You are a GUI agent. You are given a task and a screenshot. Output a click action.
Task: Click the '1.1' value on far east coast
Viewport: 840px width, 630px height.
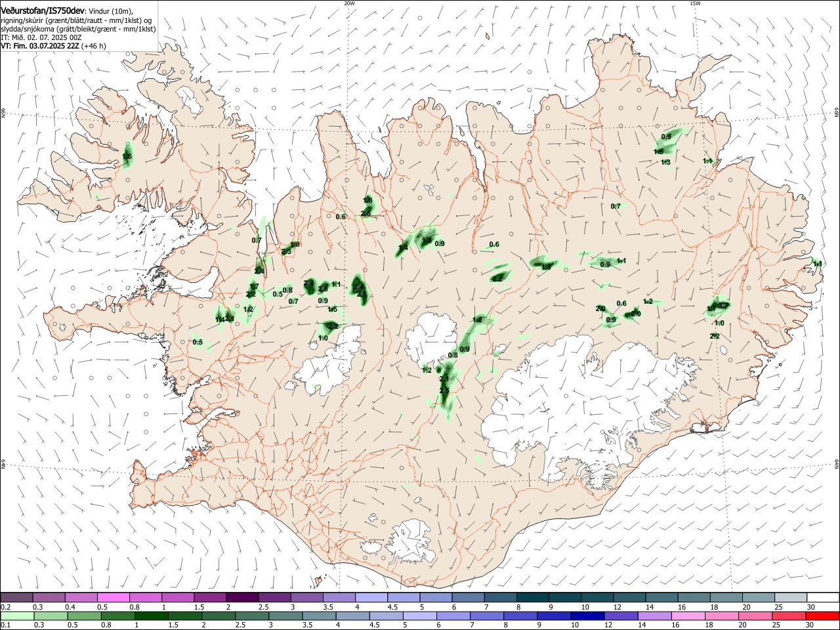(x=818, y=264)
